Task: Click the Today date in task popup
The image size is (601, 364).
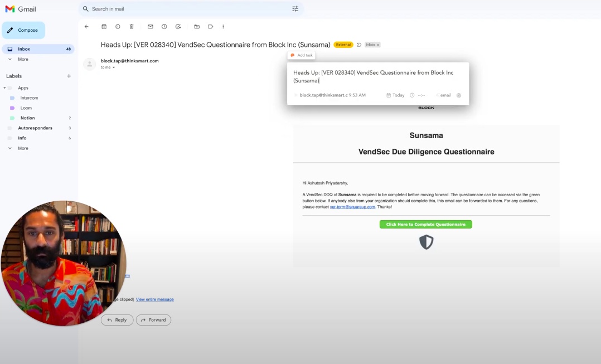Action: [x=395, y=95]
